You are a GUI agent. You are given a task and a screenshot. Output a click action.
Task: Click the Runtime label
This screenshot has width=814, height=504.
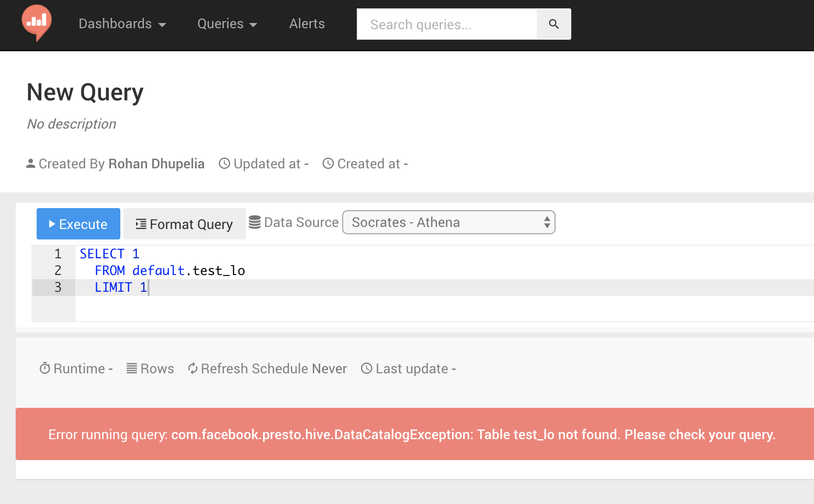click(80, 369)
